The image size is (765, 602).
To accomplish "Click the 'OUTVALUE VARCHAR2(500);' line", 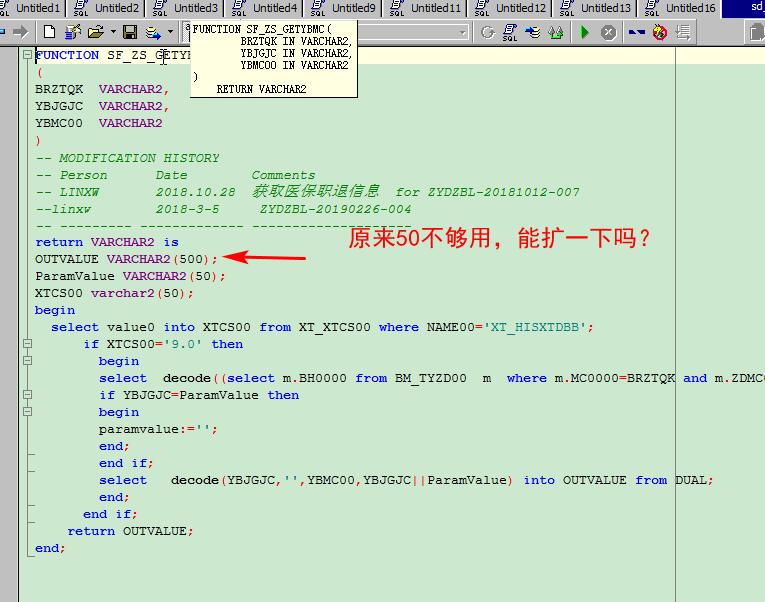I will [x=126, y=259].
